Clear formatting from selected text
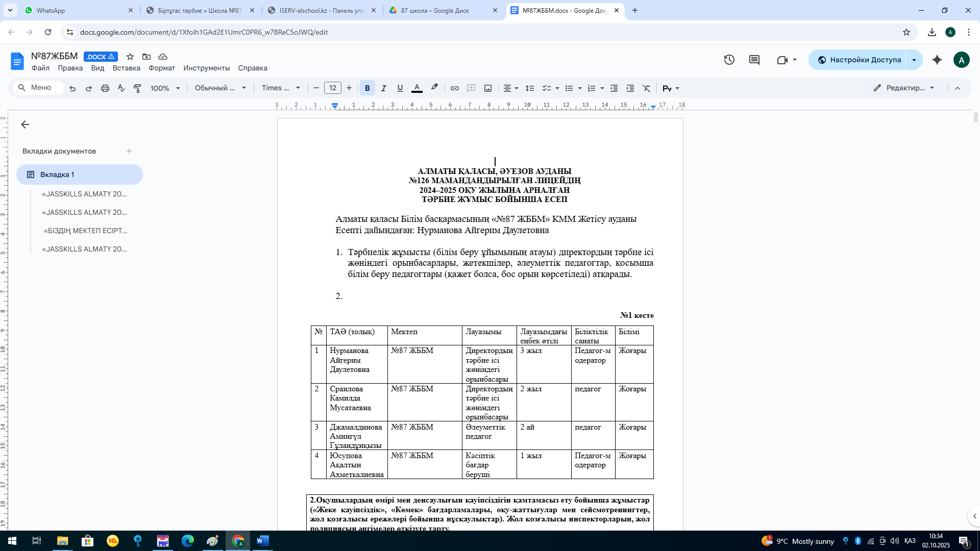This screenshot has width=980, height=551. pos(647,88)
